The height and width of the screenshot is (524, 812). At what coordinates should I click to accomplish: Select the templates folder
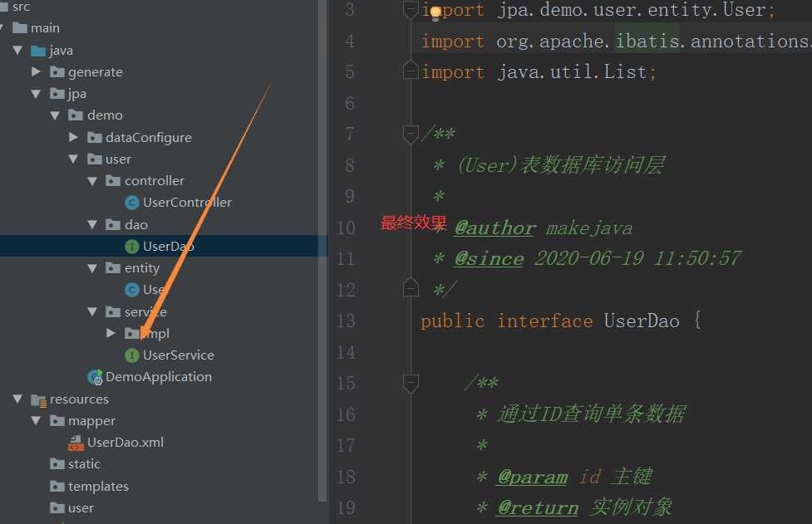98,487
